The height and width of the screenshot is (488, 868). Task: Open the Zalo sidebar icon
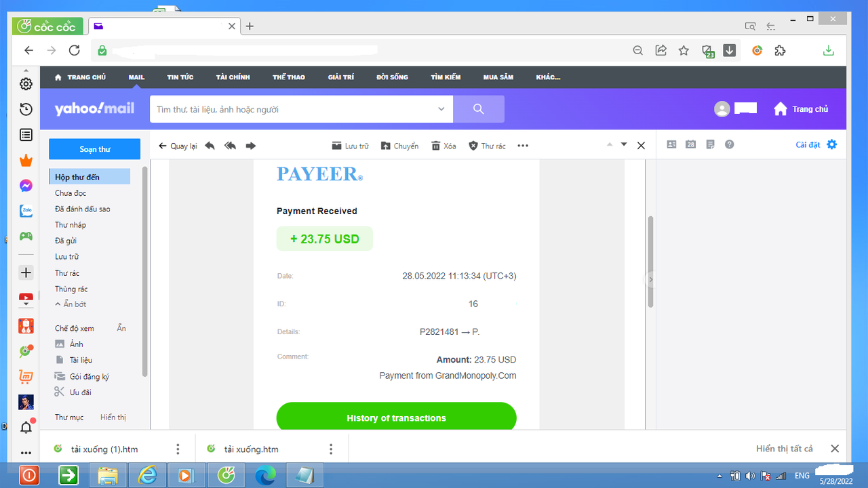[26, 211]
